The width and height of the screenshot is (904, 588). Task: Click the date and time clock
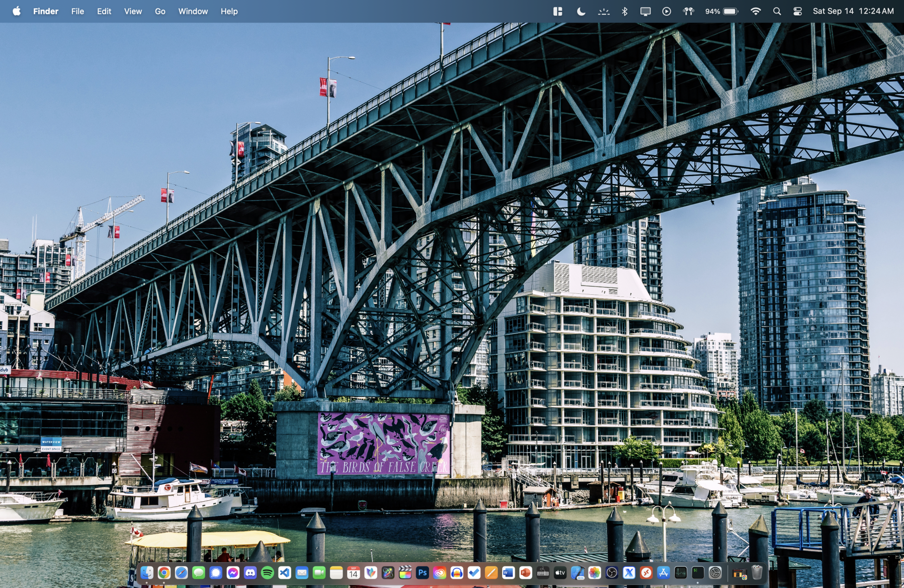[853, 11]
